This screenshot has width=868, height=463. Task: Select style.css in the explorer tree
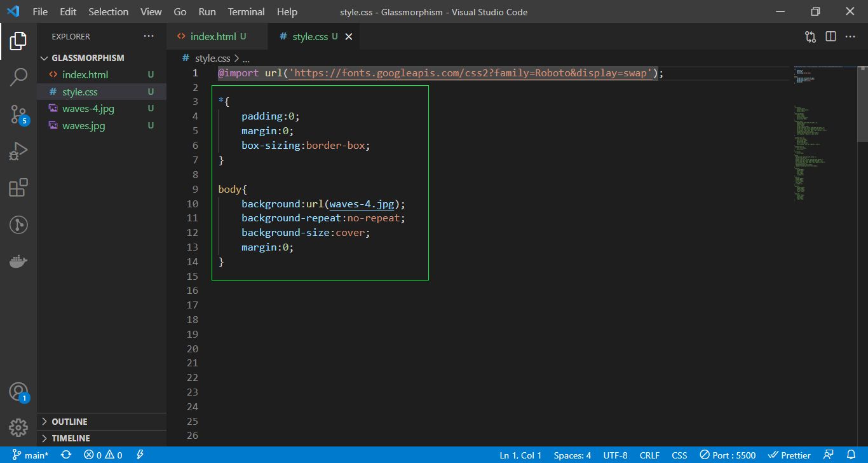(x=102, y=92)
